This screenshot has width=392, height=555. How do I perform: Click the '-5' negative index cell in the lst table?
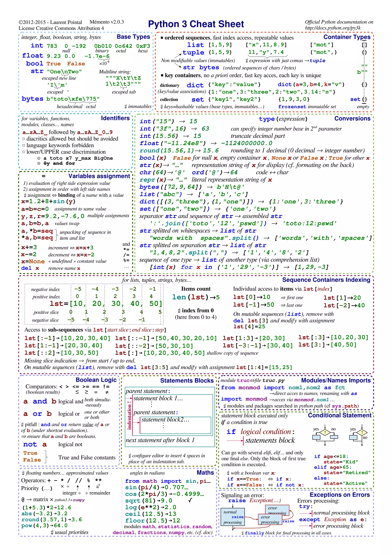(78, 289)
